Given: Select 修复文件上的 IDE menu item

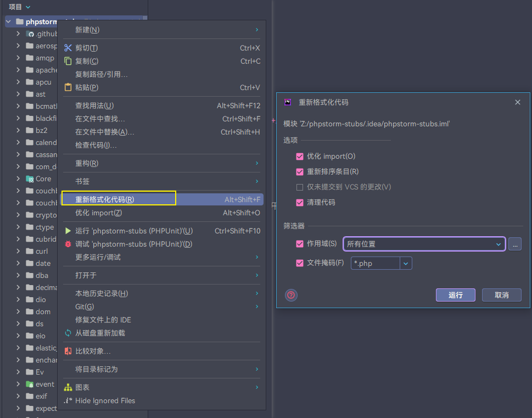Looking at the screenshot, I should [162, 320].
